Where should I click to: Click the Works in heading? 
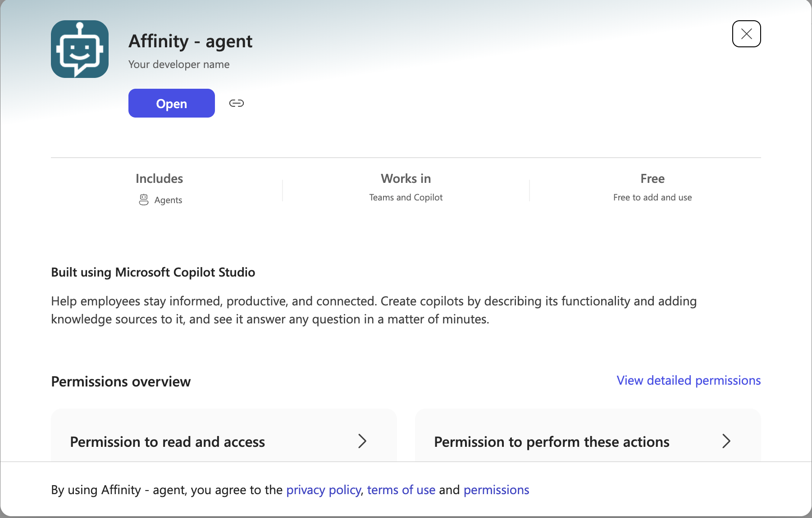tap(406, 179)
